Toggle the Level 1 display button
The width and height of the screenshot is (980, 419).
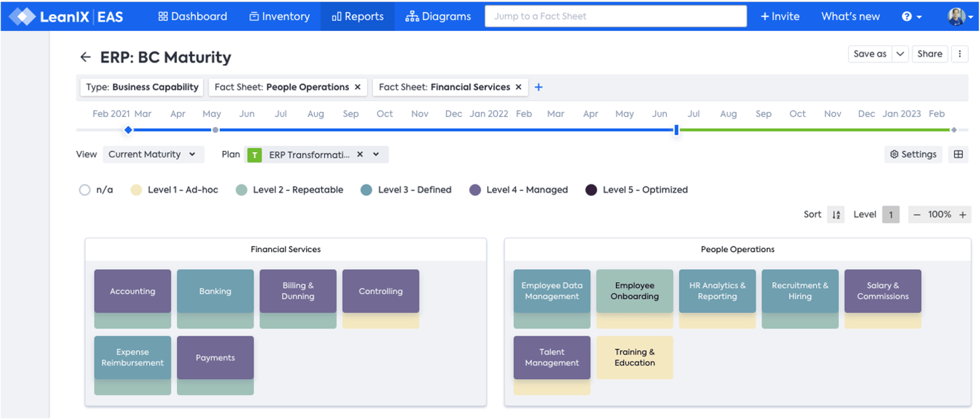point(891,214)
